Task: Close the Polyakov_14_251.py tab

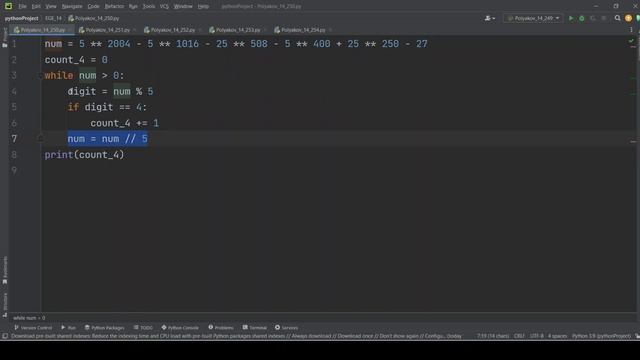Action: point(134,30)
